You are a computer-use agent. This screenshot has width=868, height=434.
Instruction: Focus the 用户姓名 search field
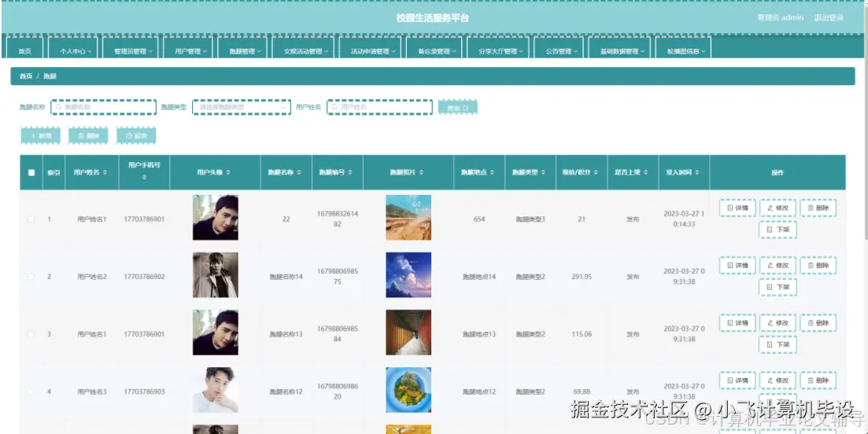pyautogui.click(x=379, y=107)
